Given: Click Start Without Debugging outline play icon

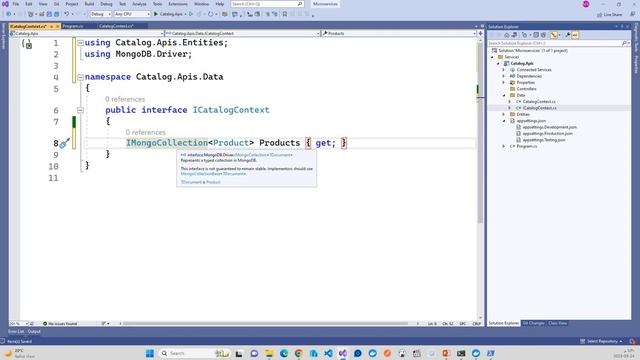Looking at the screenshot, I should [x=191, y=14].
